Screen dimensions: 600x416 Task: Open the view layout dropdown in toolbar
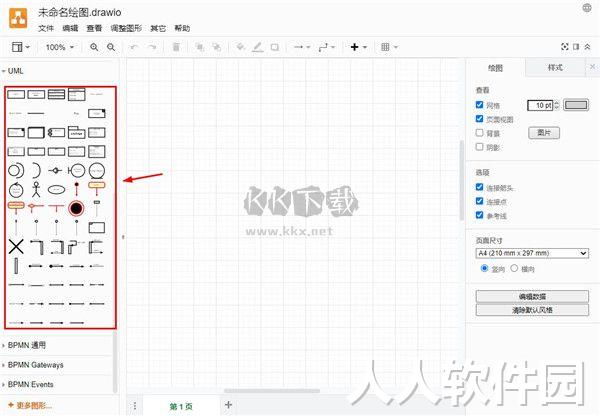pos(21,47)
